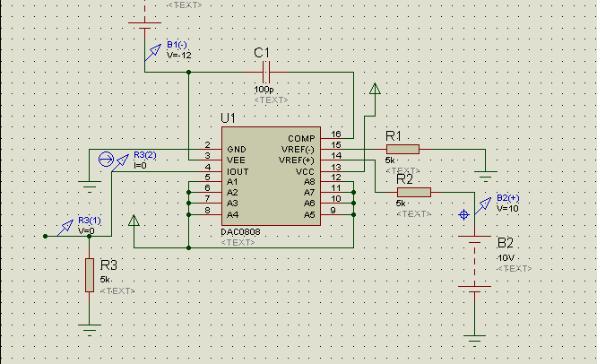The width and height of the screenshot is (597, 364).
Task: Click the R1 reference label
Action: [x=394, y=136]
